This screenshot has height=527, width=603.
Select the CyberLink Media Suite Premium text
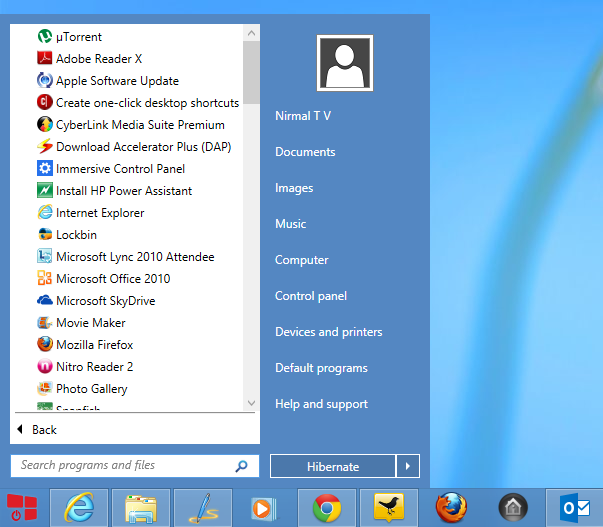pos(140,125)
